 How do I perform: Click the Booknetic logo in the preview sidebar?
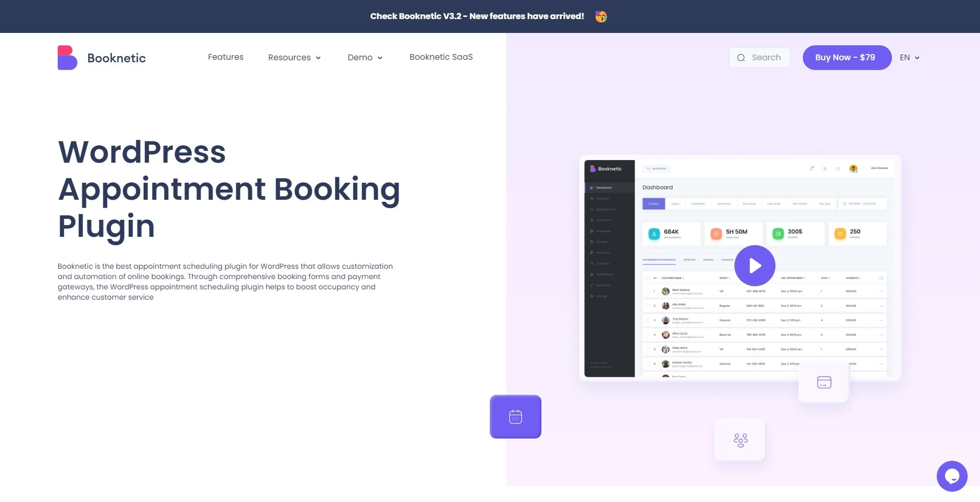tap(606, 169)
